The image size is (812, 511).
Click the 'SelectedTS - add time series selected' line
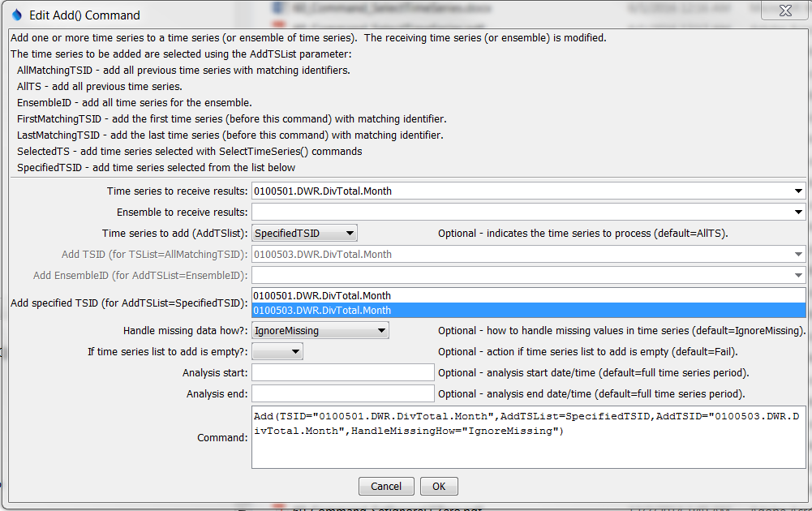(190, 151)
